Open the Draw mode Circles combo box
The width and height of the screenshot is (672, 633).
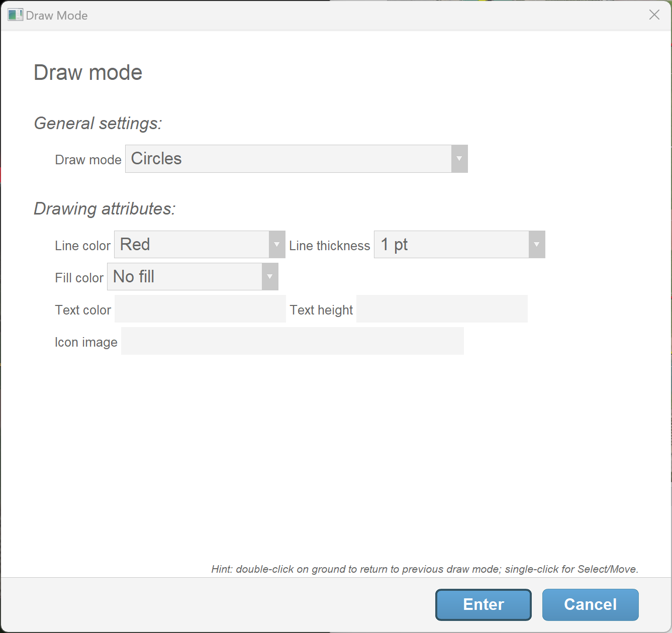[x=288, y=159]
